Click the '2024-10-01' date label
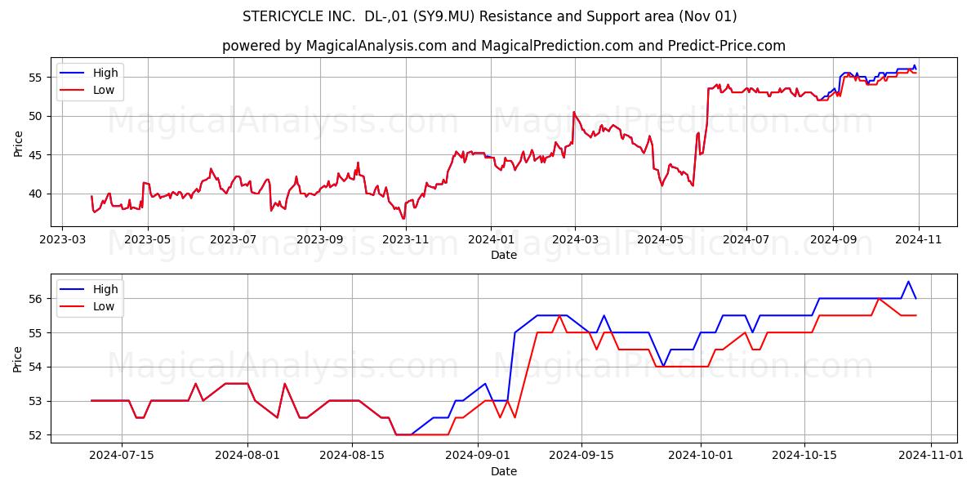This screenshot has height=490, width=980. (701, 457)
